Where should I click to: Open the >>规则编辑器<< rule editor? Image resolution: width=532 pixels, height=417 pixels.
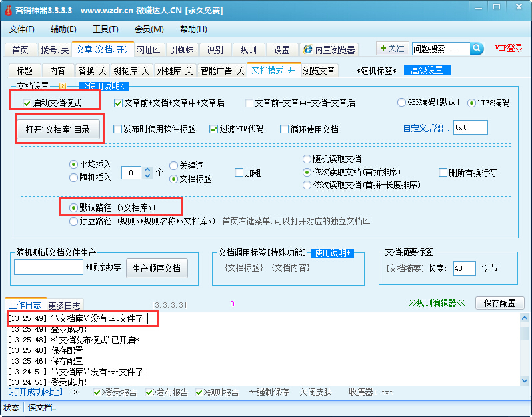435,303
